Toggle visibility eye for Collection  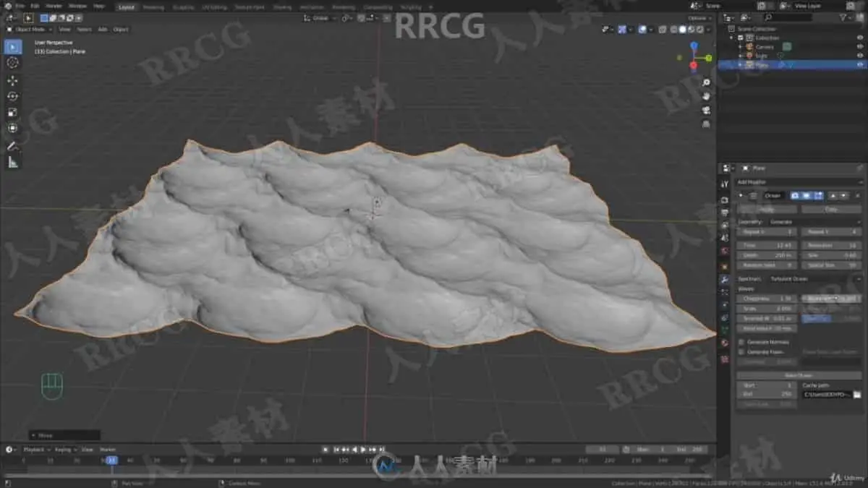click(x=860, y=38)
